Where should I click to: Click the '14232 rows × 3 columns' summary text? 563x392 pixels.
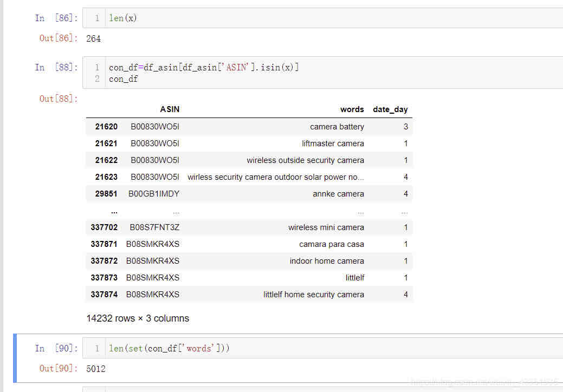tap(138, 318)
